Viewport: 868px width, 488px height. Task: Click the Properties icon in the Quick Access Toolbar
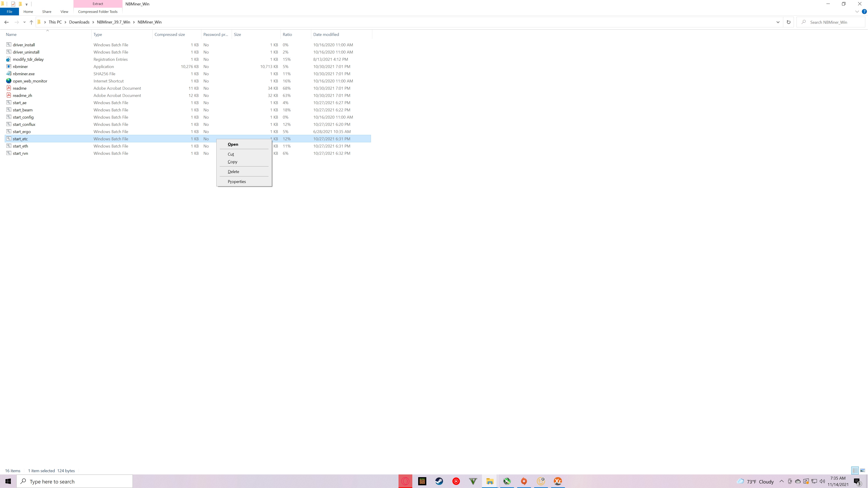[13, 4]
